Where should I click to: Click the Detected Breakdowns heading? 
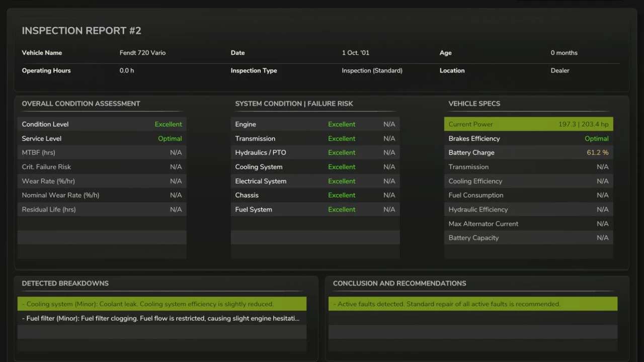pyautogui.click(x=65, y=283)
